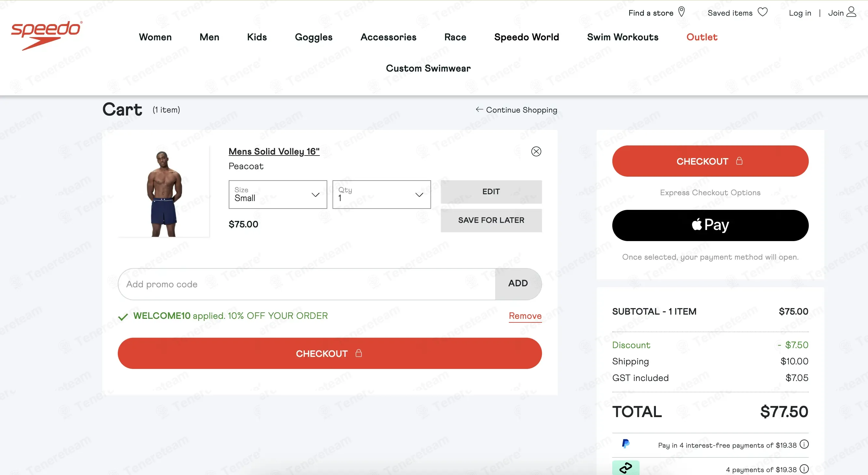868x475 pixels.
Task: Open the Race menu
Action: tap(455, 37)
